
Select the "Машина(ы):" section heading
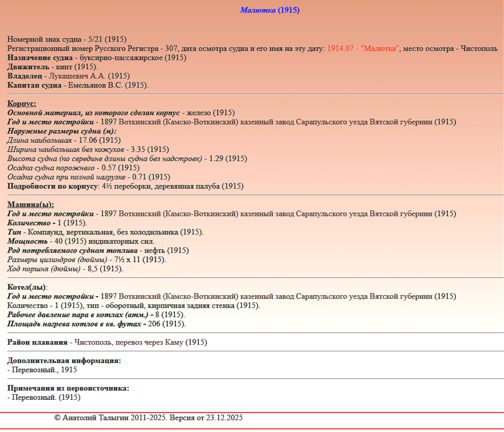[31, 204]
